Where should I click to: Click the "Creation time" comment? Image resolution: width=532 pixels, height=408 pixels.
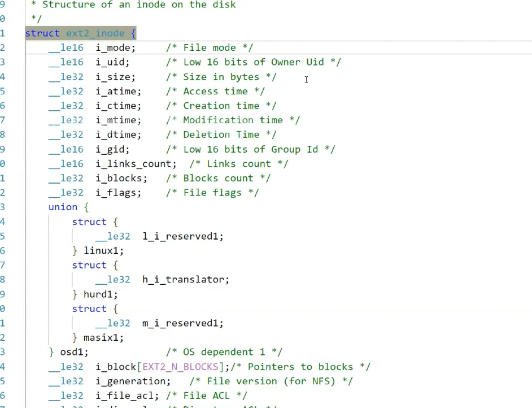pyautogui.click(x=221, y=106)
